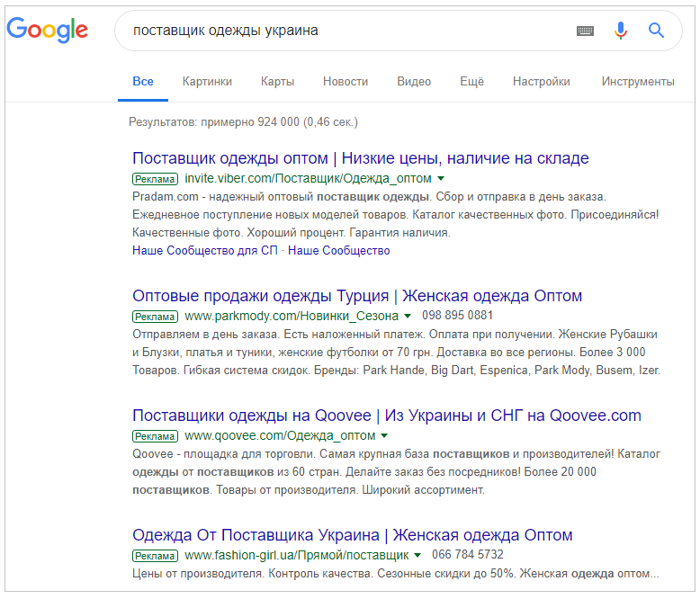Click the invite.viber.com green URL
This screenshot has width=700, height=599.
308,179
